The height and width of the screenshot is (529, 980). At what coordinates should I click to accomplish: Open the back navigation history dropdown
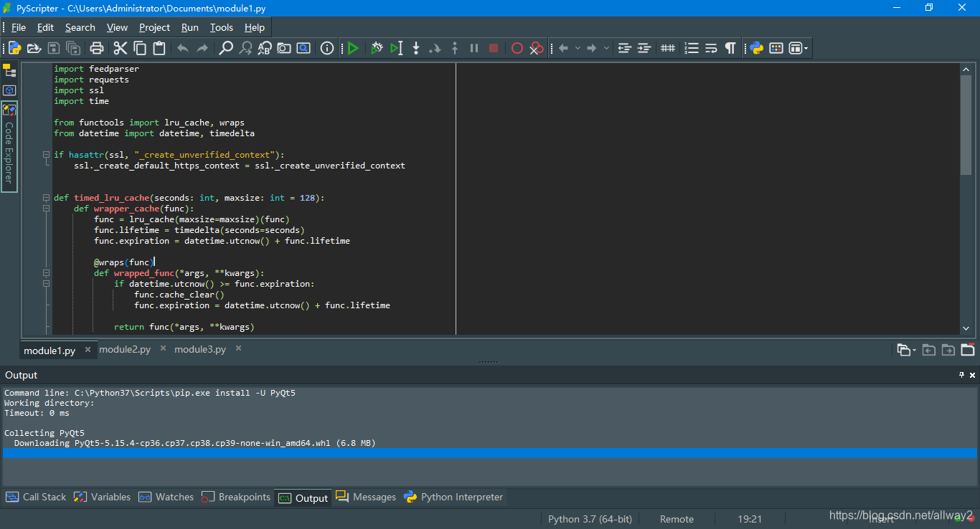coord(576,48)
